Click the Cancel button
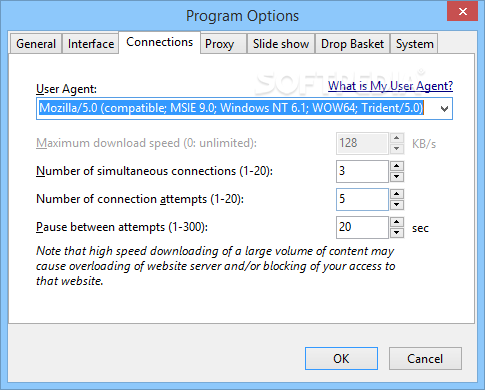485x390 pixels. 425,359
